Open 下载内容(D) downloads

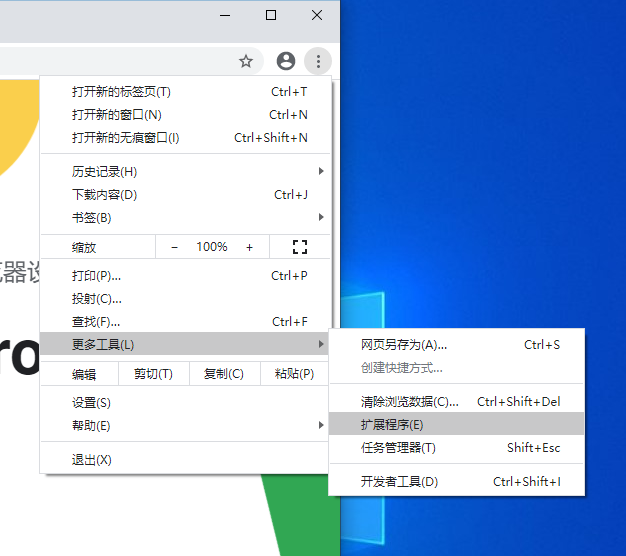coord(186,195)
